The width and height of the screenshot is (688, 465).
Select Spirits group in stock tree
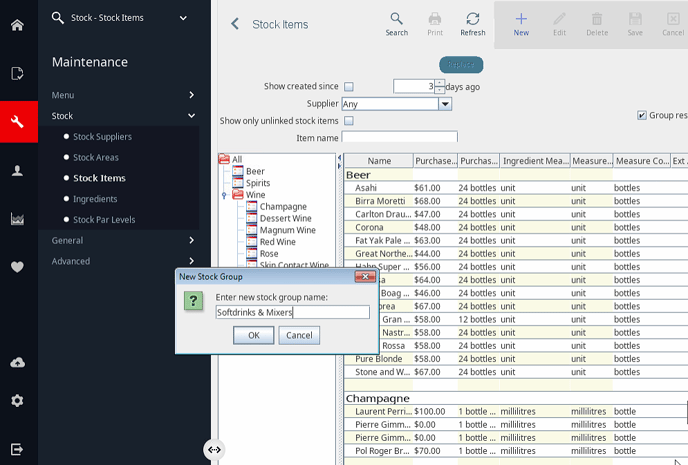pyautogui.click(x=252, y=183)
